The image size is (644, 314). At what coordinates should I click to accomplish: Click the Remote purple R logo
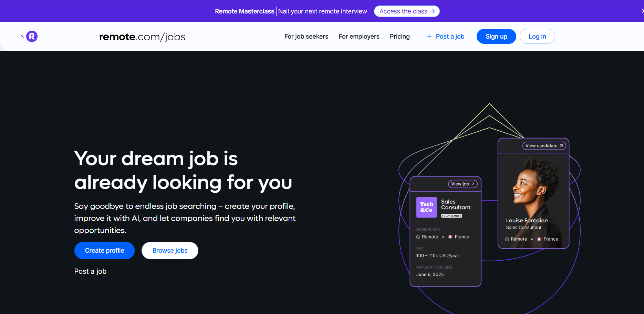coord(32,36)
